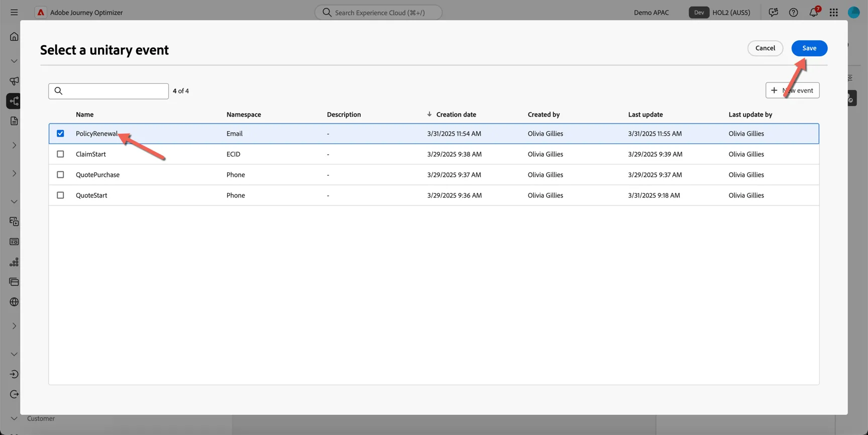Open the document page icon in the sidebar
This screenshot has width=868, height=435.
14,121
